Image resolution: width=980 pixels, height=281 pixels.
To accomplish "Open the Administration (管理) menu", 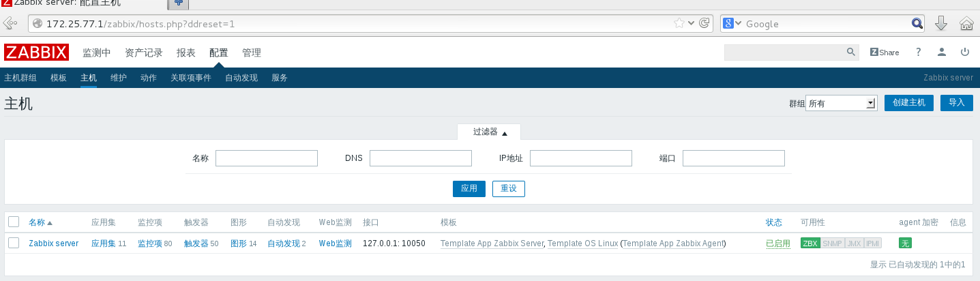I will coord(252,53).
